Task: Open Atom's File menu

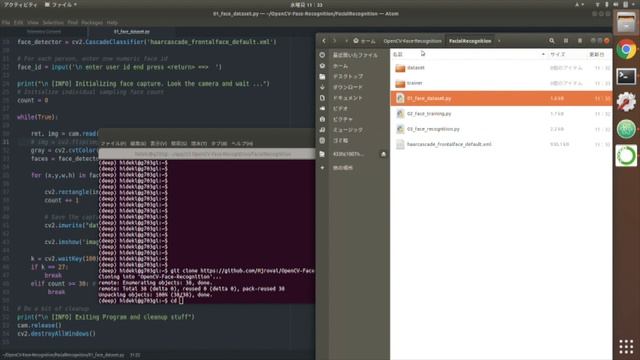Action: pos(6,22)
